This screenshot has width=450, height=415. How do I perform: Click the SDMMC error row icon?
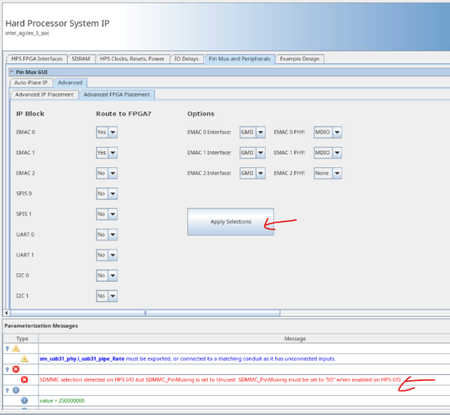[x=24, y=380]
